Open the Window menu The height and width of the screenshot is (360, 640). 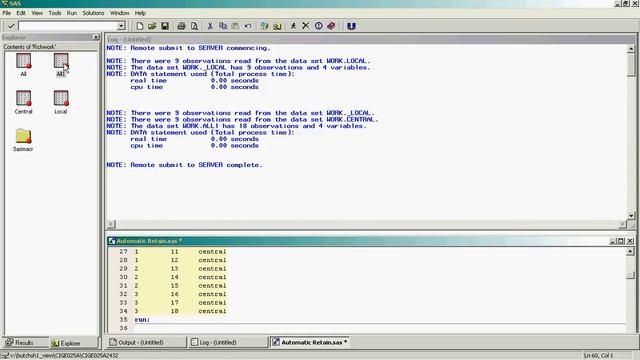pyautogui.click(x=120, y=13)
